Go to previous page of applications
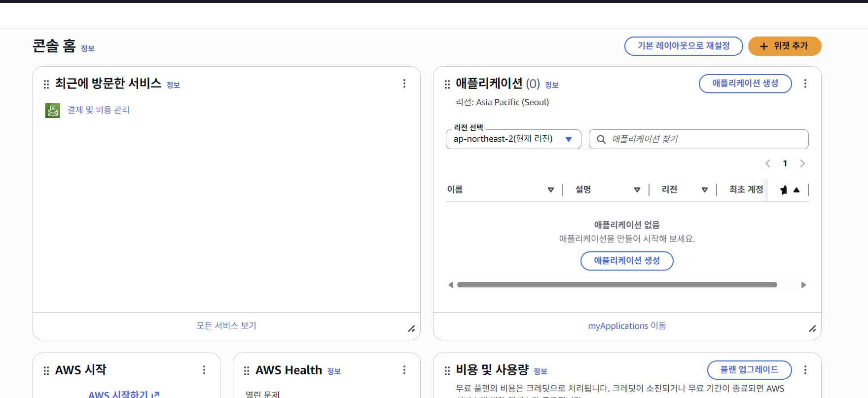Screen dimensions: 868x398 pyautogui.click(x=768, y=163)
